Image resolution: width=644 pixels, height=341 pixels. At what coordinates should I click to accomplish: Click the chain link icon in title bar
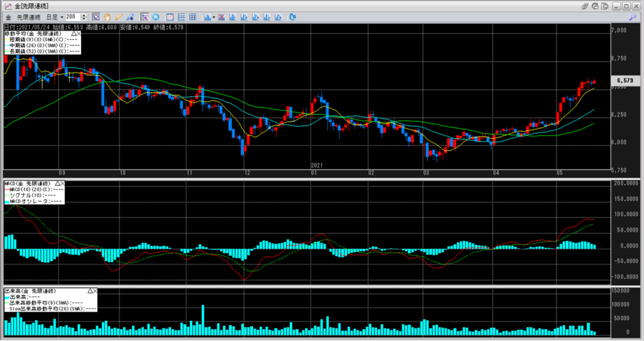pyautogui.click(x=585, y=5)
